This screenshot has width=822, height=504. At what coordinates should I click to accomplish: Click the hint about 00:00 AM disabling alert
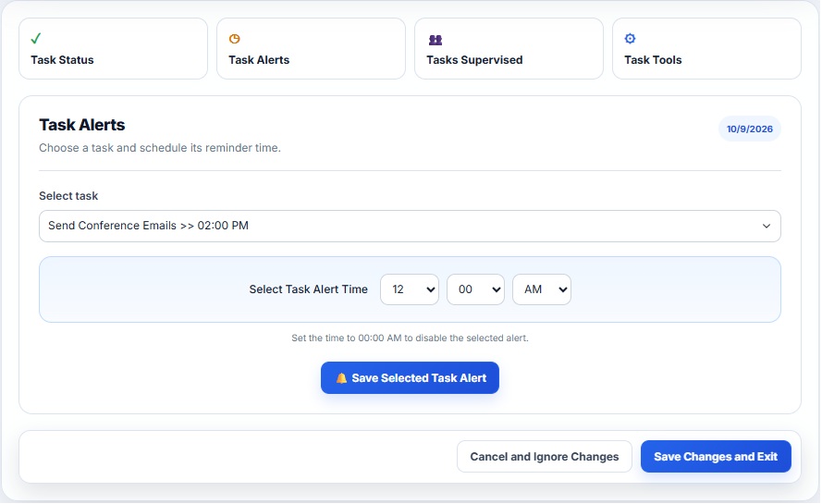(410, 338)
